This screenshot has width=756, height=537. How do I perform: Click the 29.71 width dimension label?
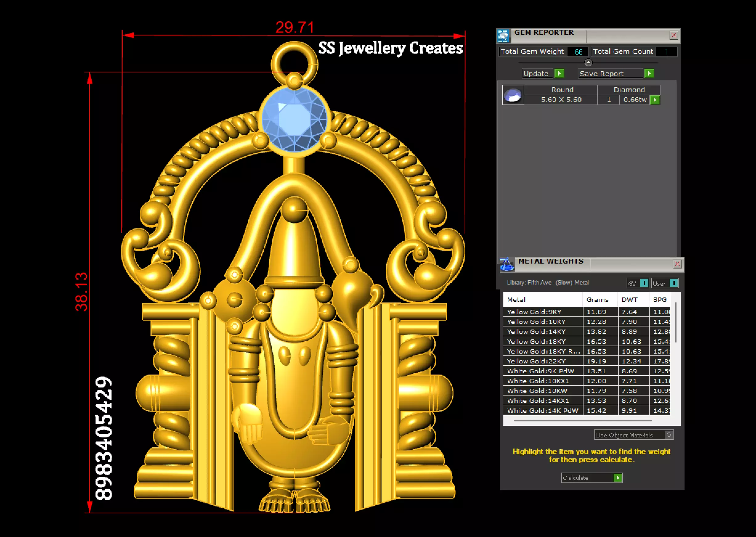point(295,27)
